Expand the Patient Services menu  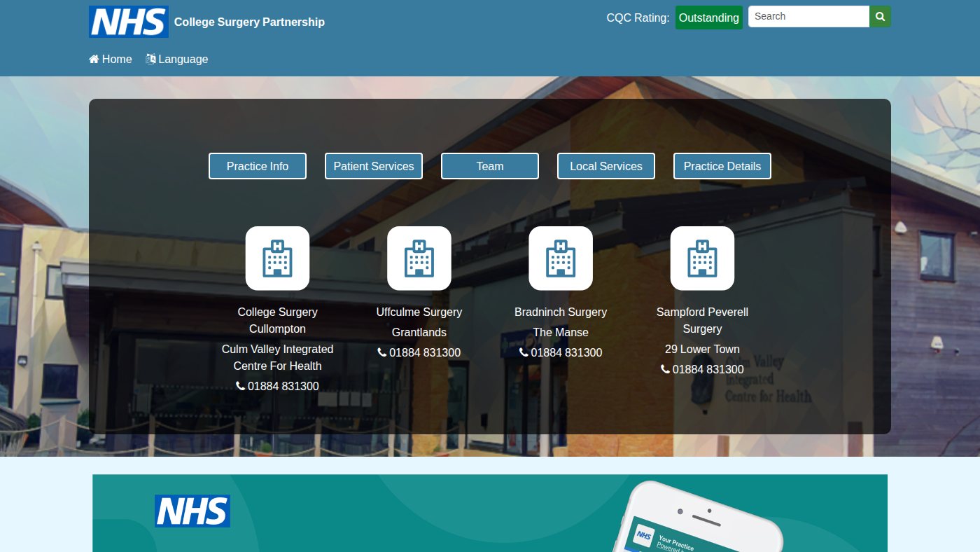click(x=374, y=166)
